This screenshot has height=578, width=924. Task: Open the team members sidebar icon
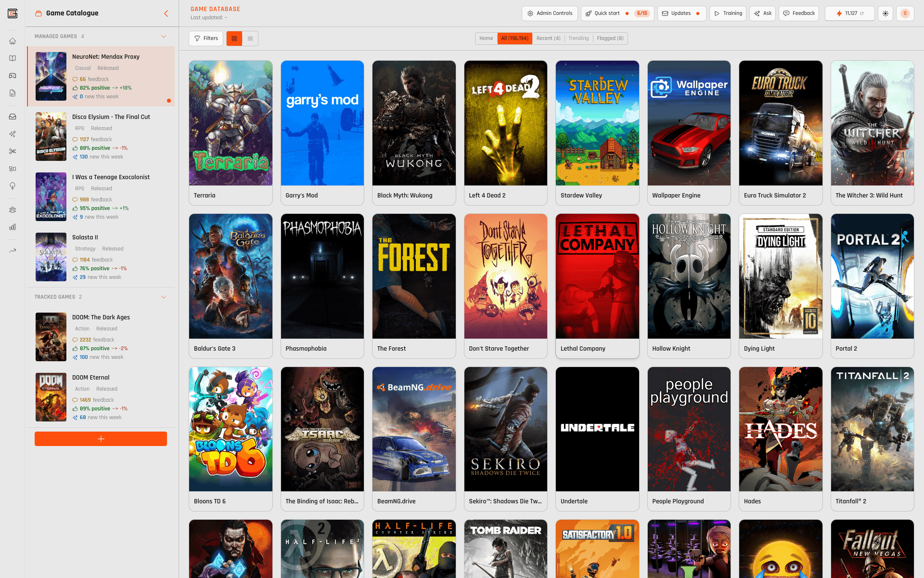click(13, 210)
